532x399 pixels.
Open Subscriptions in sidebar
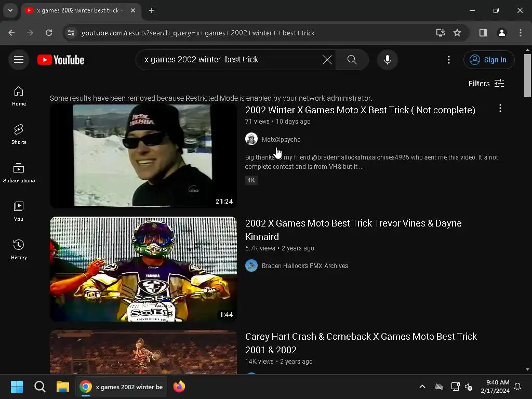(19, 173)
